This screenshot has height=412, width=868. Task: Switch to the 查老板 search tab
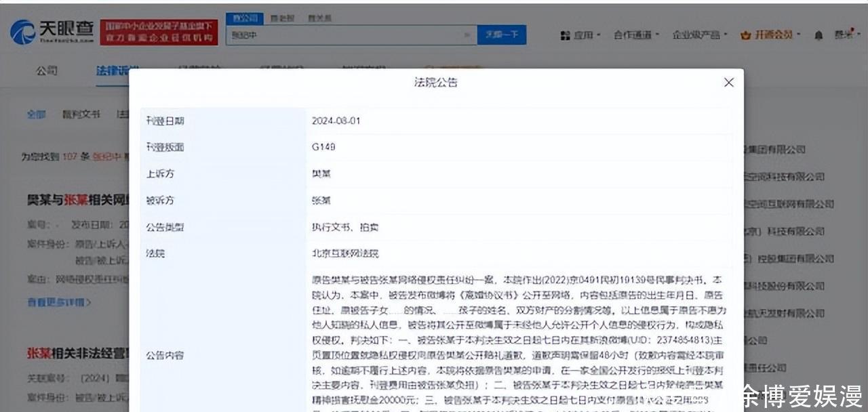[281, 18]
